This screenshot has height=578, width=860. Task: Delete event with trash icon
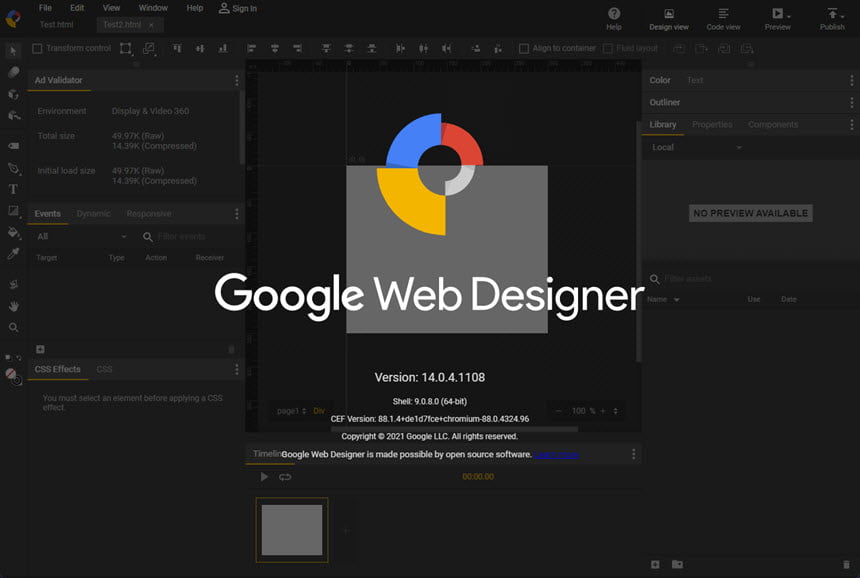click(231, 349)
